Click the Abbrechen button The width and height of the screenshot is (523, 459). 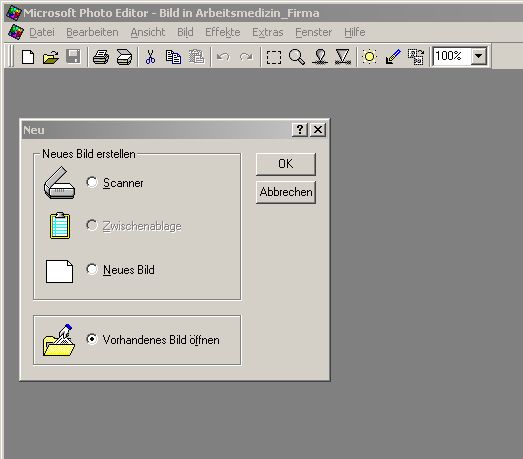pyautogui.click(x=286, y=192)
